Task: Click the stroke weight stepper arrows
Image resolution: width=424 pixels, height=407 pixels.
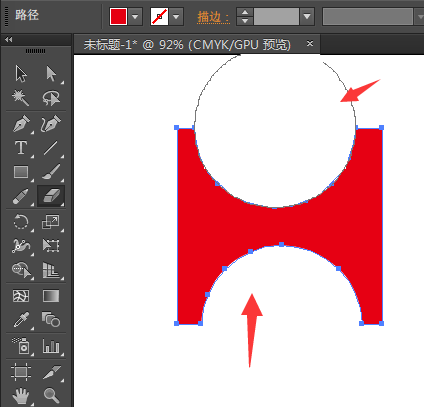Action: click(245, 16)
